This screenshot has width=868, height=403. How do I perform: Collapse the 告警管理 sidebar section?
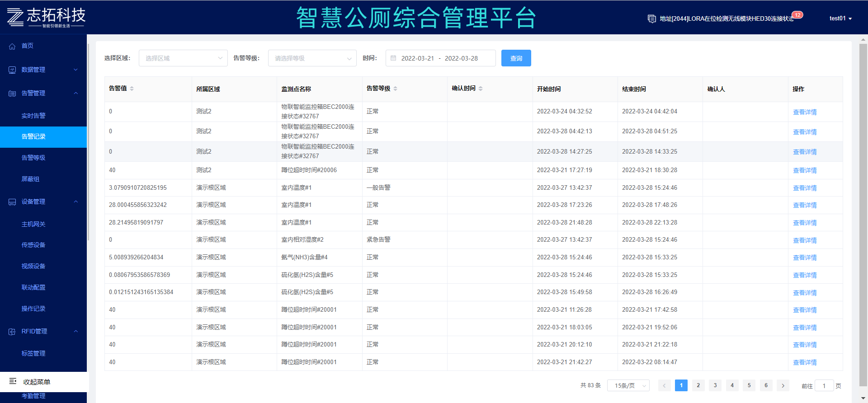tap(75, 93)
